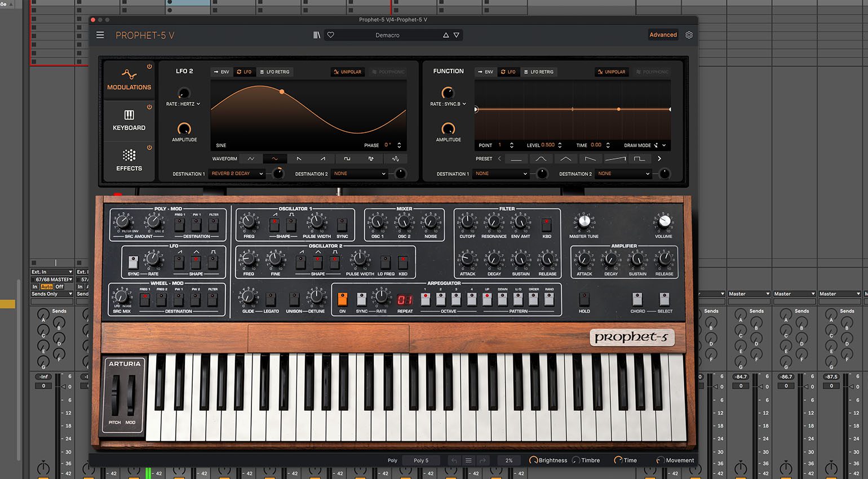This screenshot has width=868, height=479.
Task: Open LFO 2 Destination 2 None dropdown
Action: [x=360, y=174]
